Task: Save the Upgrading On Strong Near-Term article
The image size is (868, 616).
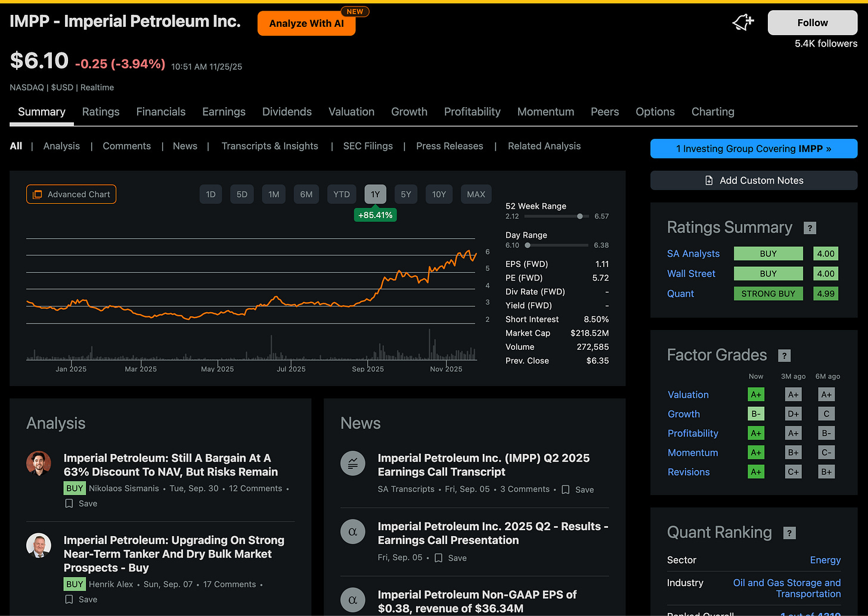Action: (x=81, y=599)
